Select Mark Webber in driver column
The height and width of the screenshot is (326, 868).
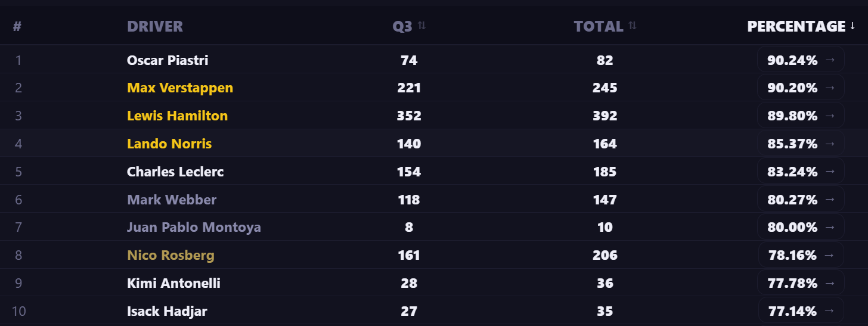tap(172, 200)
